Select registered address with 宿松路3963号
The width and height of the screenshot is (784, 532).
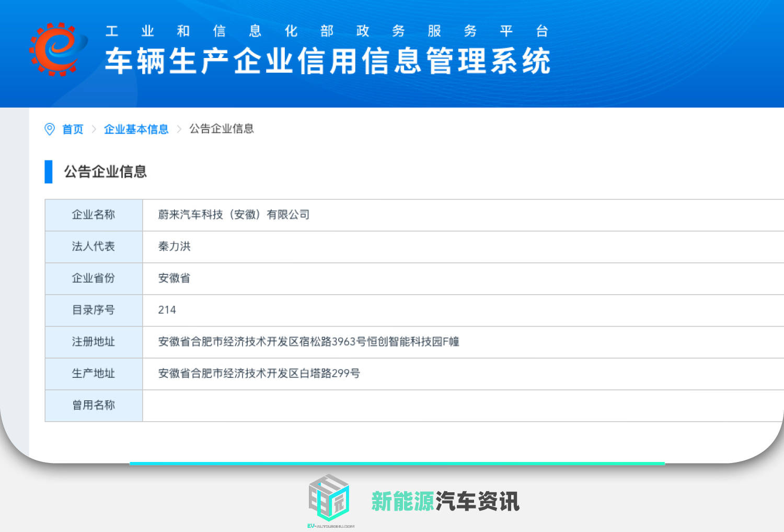(308, 342)
